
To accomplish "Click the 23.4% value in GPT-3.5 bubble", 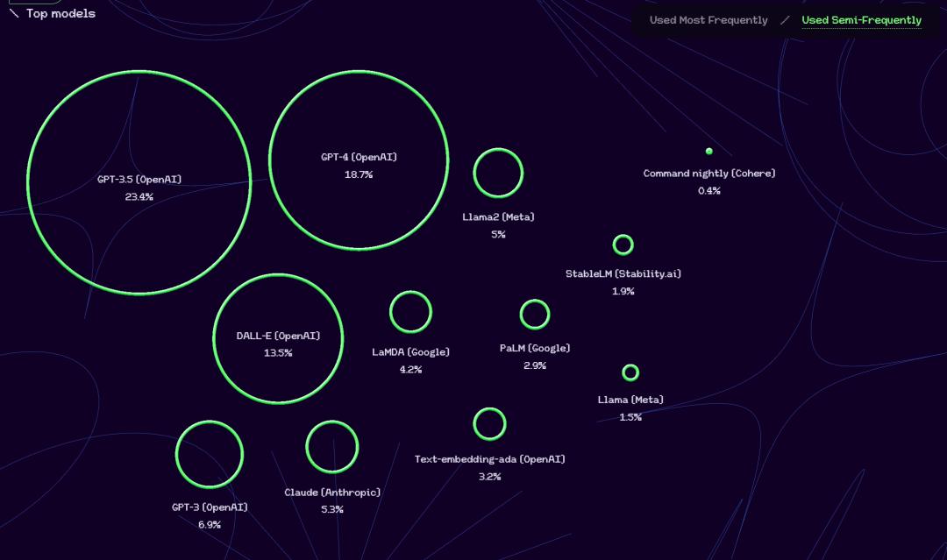I will point(139,197).
